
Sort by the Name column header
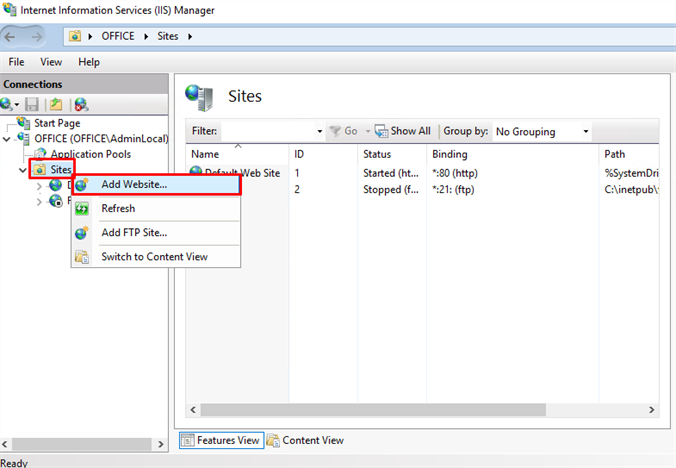coord(238,154)
